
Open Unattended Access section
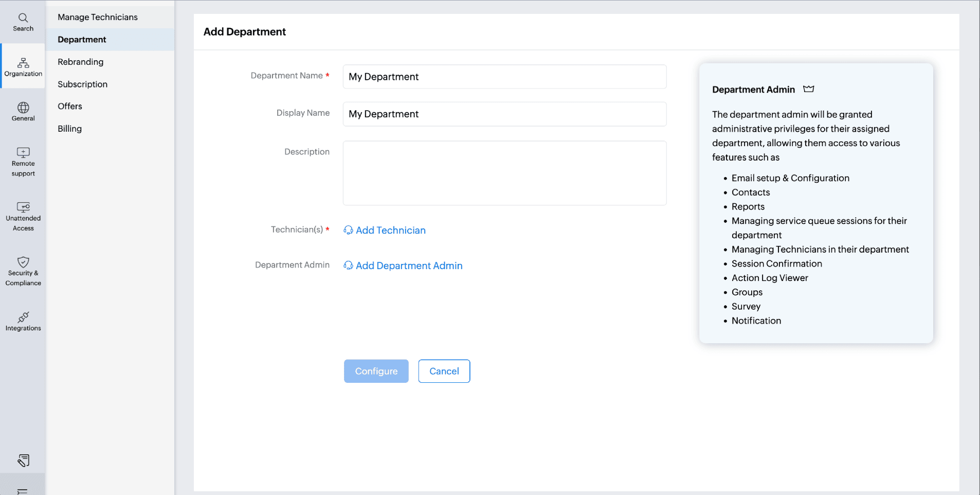(23, 216)
